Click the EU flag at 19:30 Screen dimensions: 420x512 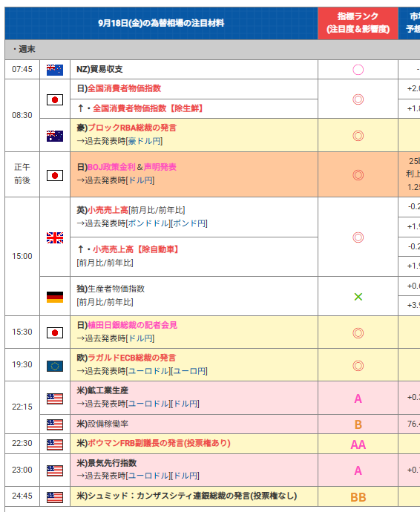click(x=55, y=366)
